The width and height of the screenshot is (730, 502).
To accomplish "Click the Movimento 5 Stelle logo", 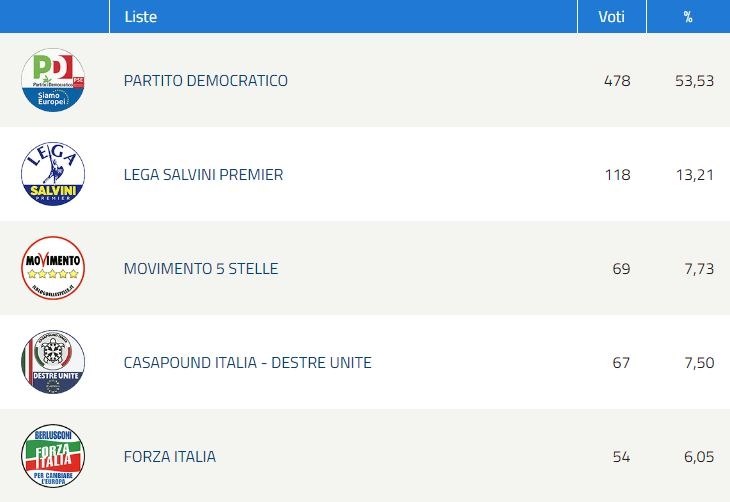I will point(53,268).
